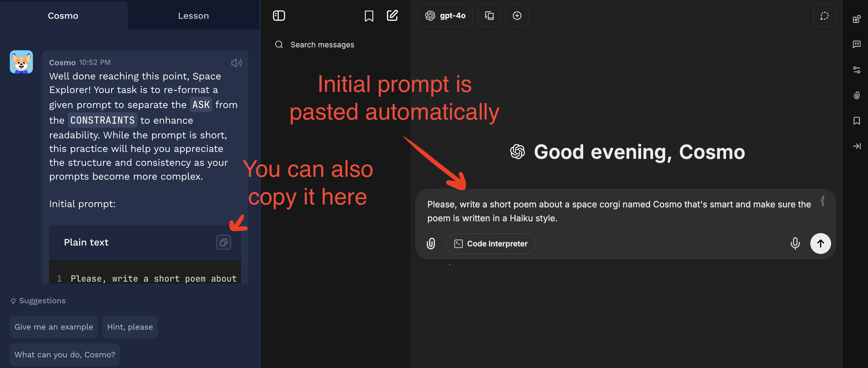Collapse right panel with arrow-to-bar icon
This screenshot has height=368, width=868.
(x=856, y=146)
